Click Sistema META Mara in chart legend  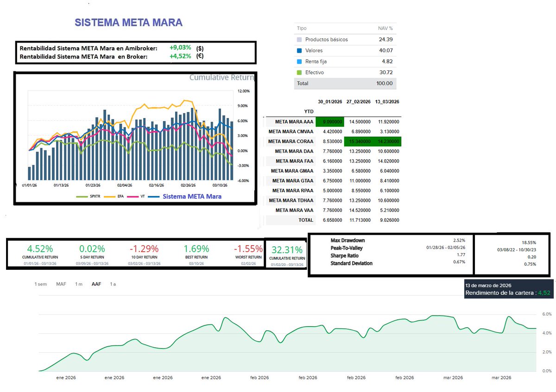pos(185,196)
